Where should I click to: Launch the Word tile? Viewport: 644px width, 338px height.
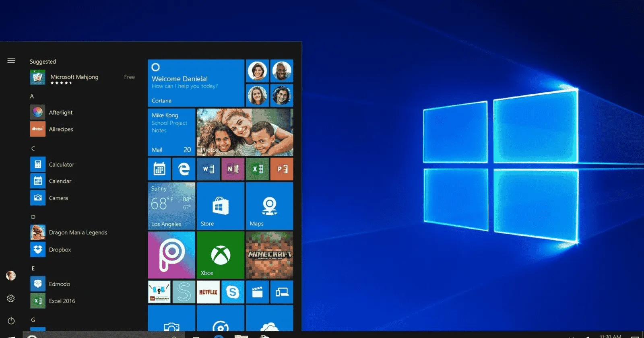208,169
